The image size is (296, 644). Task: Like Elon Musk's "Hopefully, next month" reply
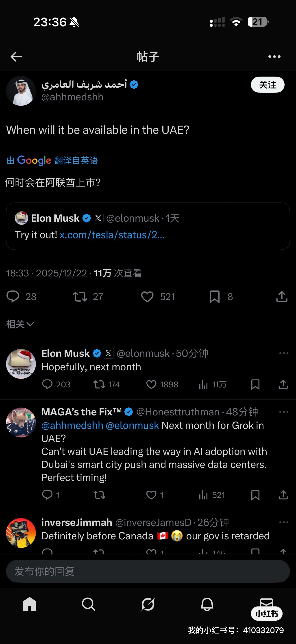click(x=151, y=384)
